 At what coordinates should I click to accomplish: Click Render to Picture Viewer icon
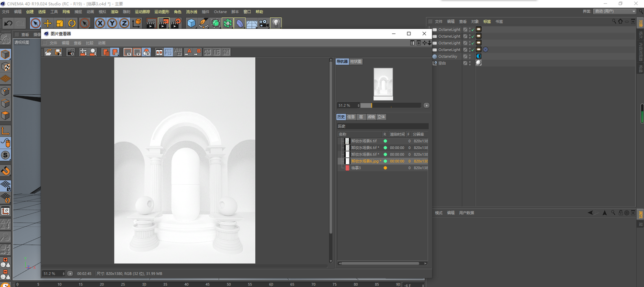164,23
